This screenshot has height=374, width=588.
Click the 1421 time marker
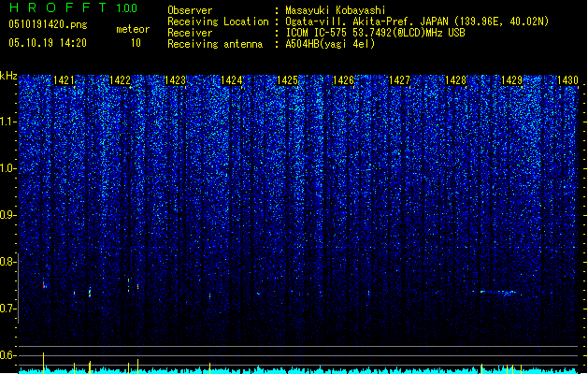[x=64, y=80]
